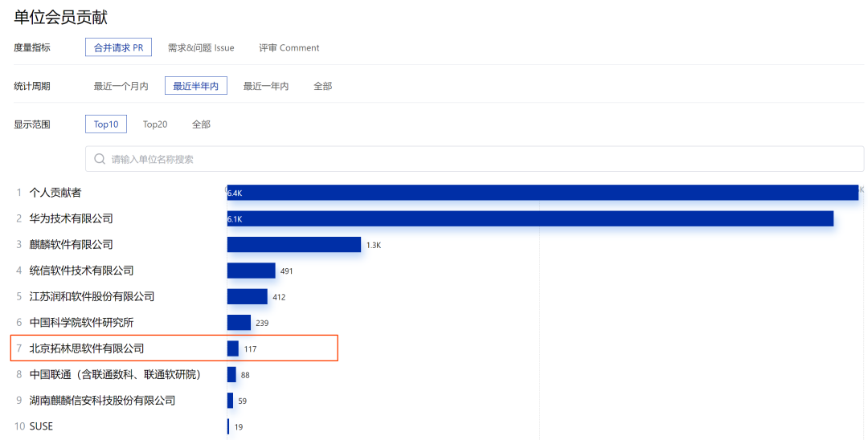Click the 显示范围 label
Image resolution: width=868 pixels, height=440 pixels.
pyautogui.click(x=32, y=124)
